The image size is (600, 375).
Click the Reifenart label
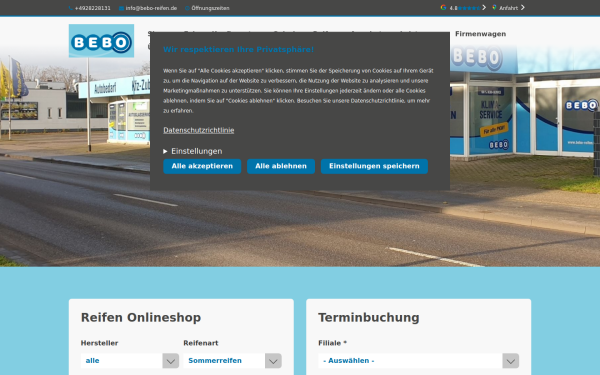pos(201,343)
